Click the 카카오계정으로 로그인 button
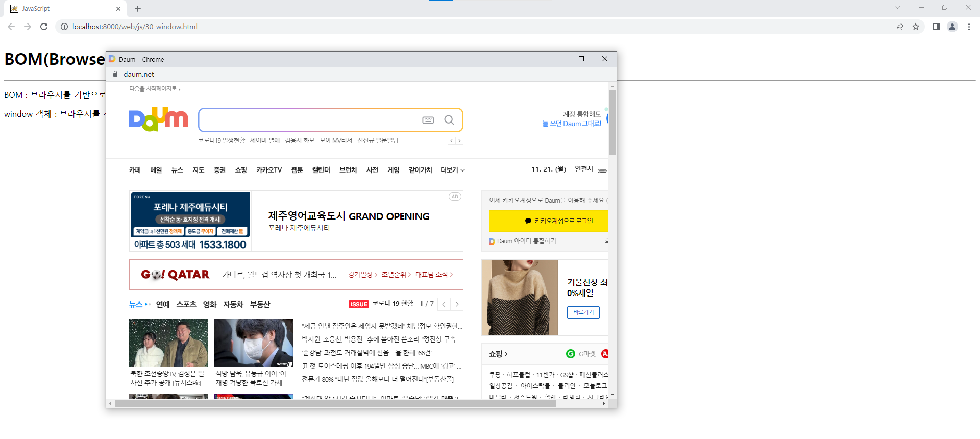This screenshot has height=439, width=980. click(549, 221)
